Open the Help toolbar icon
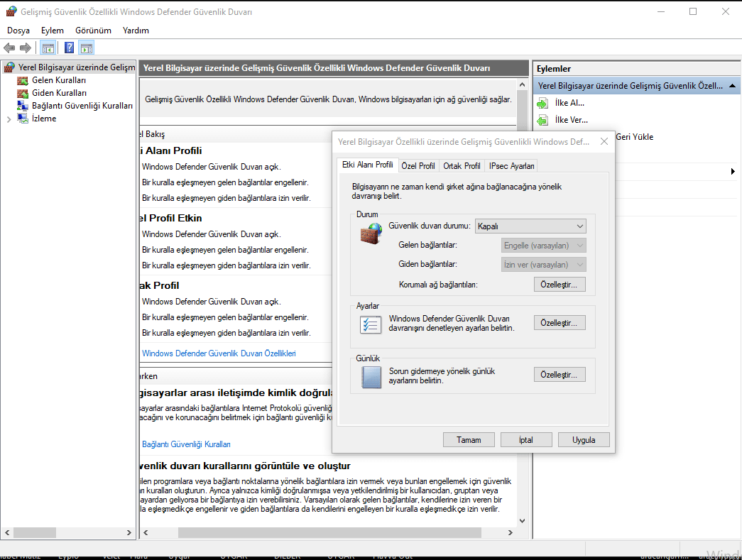 pos(69,48)
